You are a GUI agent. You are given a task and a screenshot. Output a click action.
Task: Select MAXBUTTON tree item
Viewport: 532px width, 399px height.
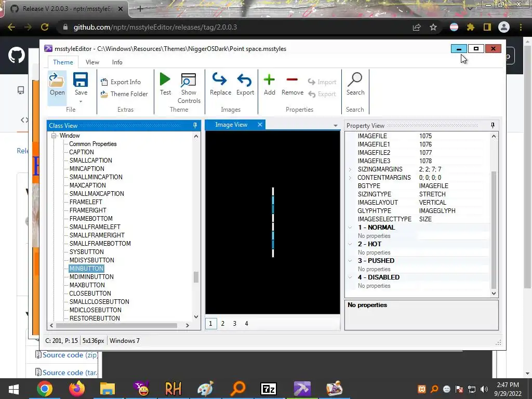coord(87,285)
